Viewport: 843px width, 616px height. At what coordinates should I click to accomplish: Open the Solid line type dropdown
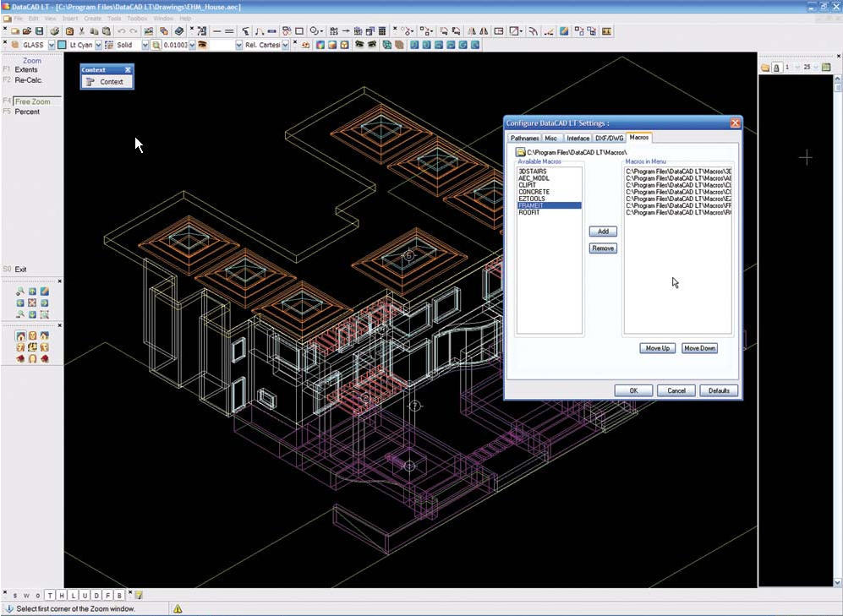click(x=145, y=45)
